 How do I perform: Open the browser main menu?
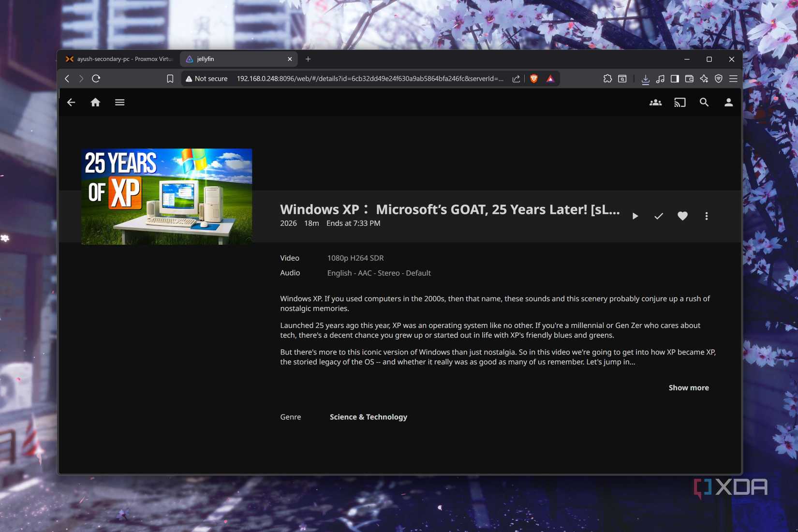click(733, 79)
